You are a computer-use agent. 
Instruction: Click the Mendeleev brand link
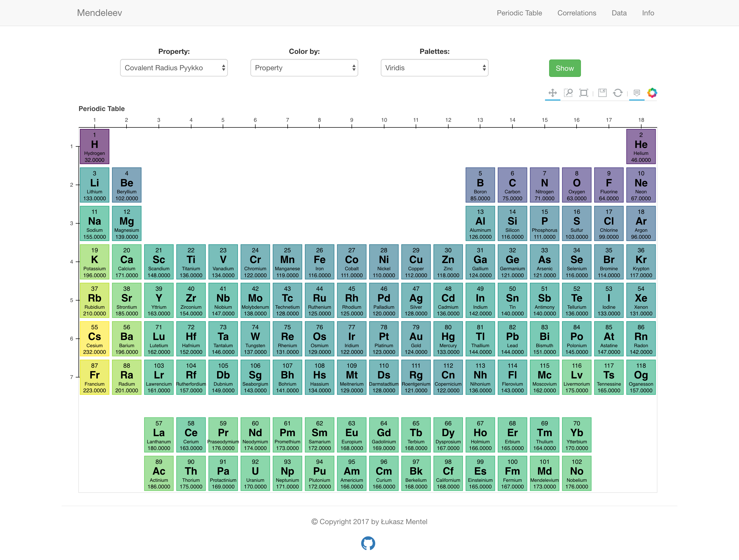coord(100,13)
